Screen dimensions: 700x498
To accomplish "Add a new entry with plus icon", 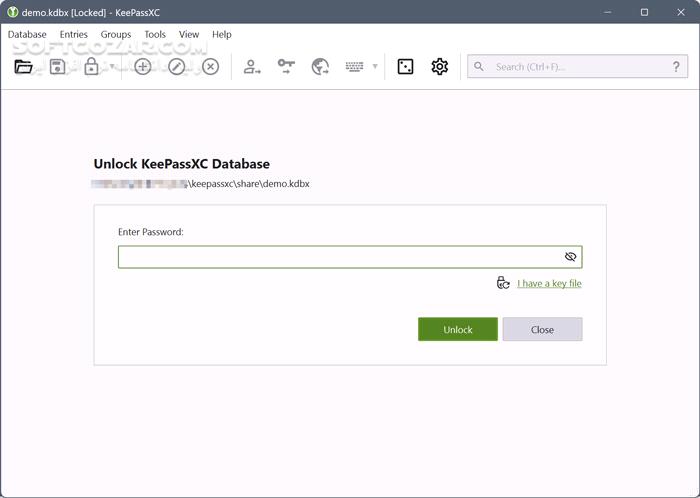I will coord(143,67).
